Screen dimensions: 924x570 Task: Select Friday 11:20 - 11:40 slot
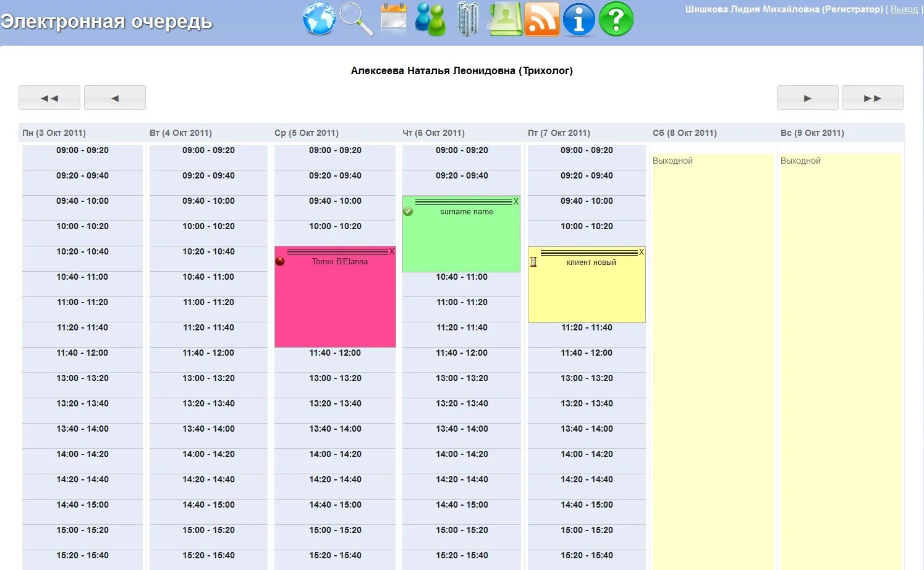[587, 334]
